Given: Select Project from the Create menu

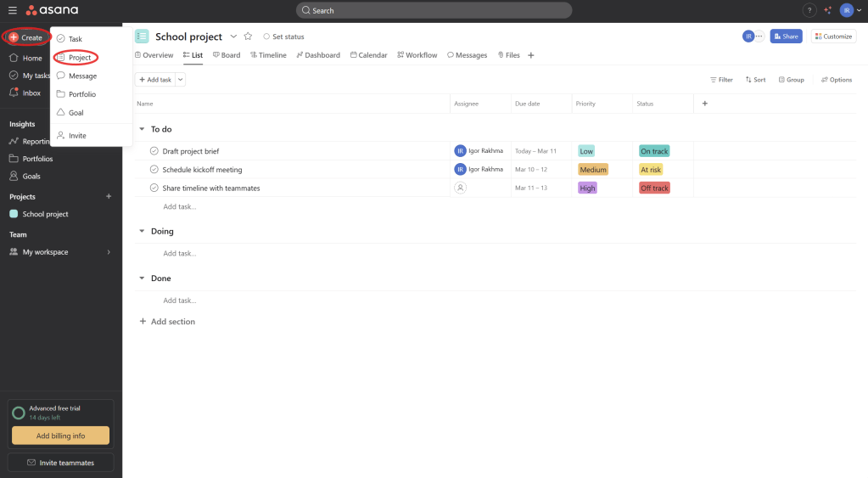Looking at the screenshot, I should (x=79, y=58).
